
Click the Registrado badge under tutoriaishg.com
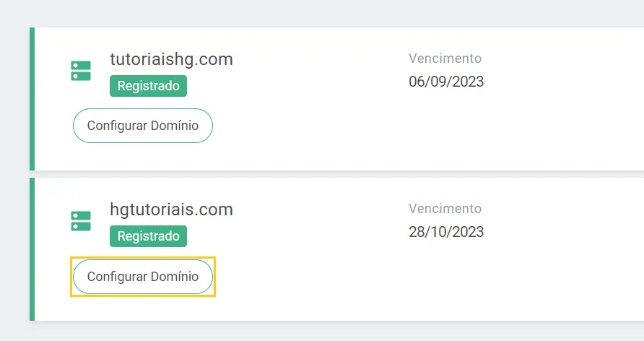148,86
